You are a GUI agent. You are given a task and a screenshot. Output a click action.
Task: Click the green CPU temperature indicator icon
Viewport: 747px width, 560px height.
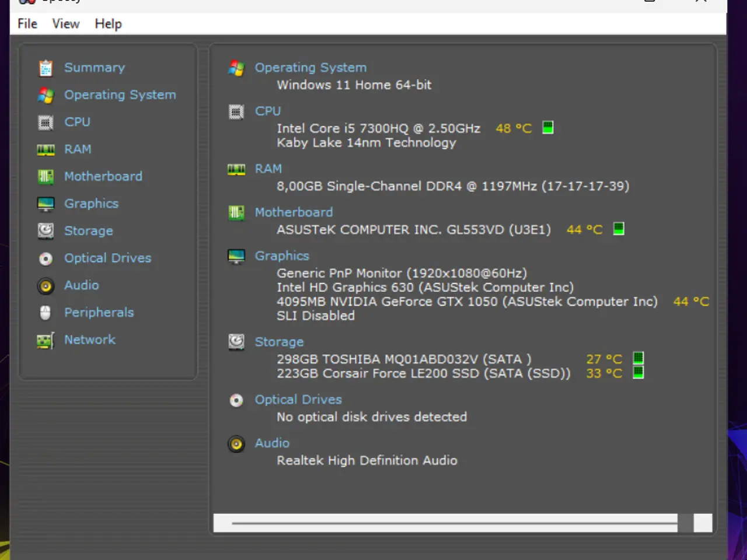coord(547,127)
